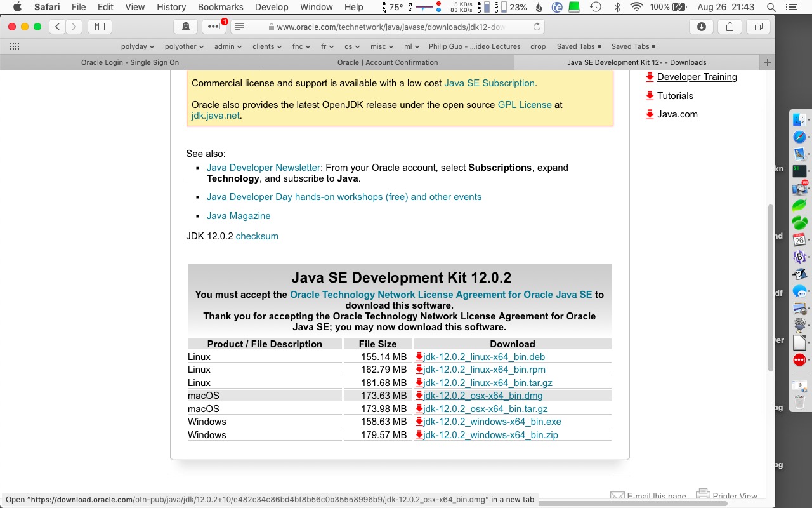Viewport: 812px width, 508px height.
Task: Open the History menu
Action: (x=171, y=7)
